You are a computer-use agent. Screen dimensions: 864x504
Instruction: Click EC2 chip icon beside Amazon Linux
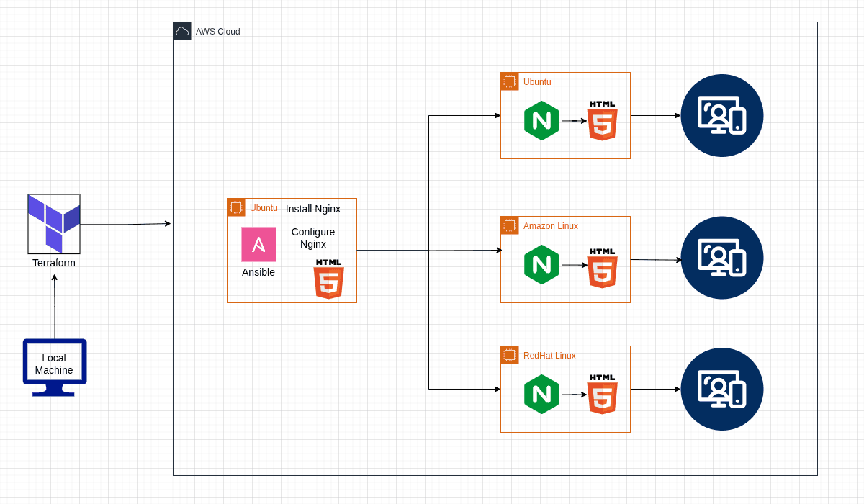pos(510,225)
